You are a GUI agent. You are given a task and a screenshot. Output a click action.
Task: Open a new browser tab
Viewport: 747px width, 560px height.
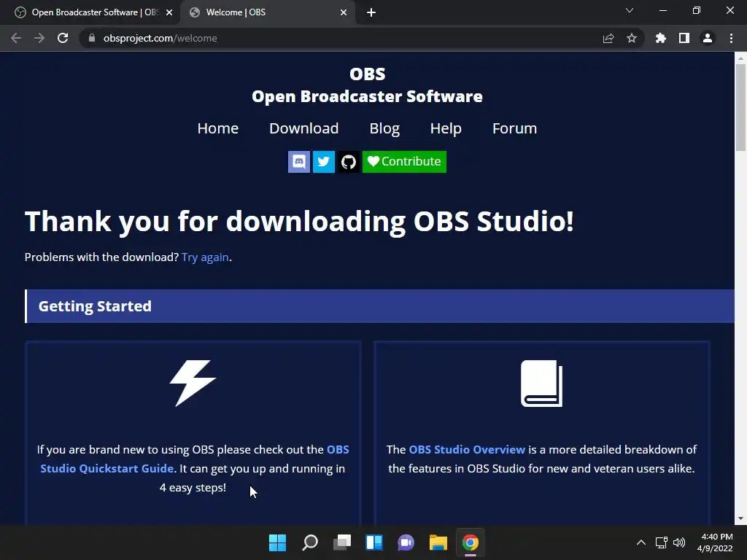(371, 12)
